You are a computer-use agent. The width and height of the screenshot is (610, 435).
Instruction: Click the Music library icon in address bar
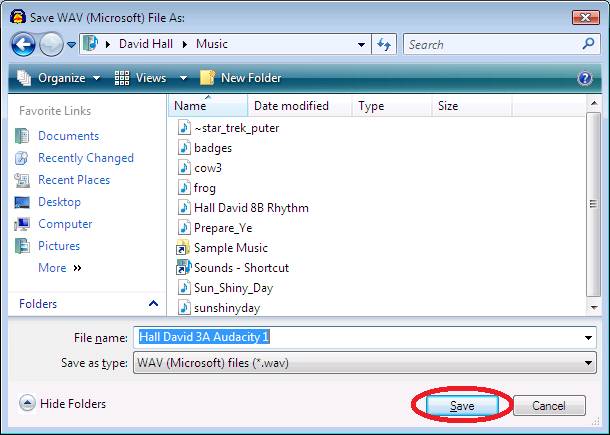tap(91, 44)
